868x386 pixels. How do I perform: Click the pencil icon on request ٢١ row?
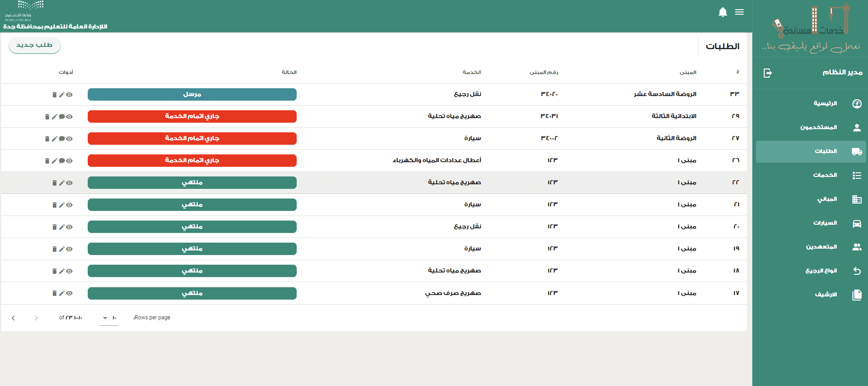click(x=62, y=205)
